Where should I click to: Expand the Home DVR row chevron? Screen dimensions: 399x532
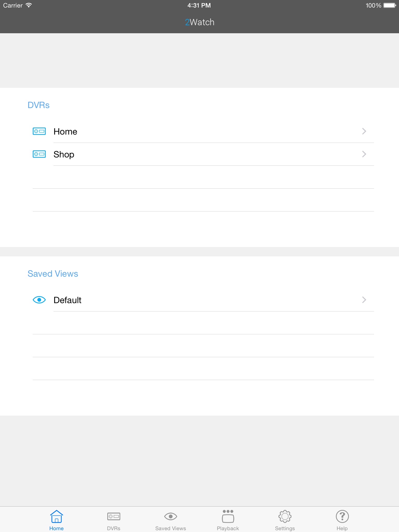(364, 131)
